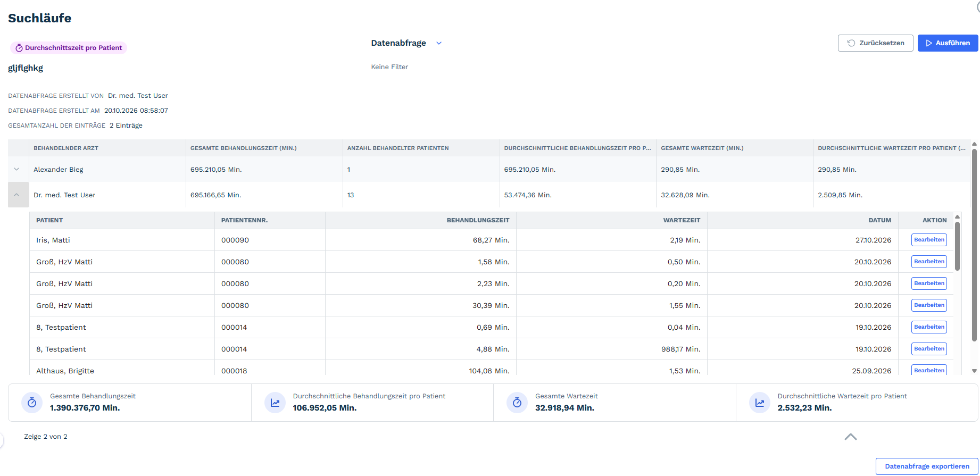Open patient count link 13 for Dr. med. Test User

351,195
